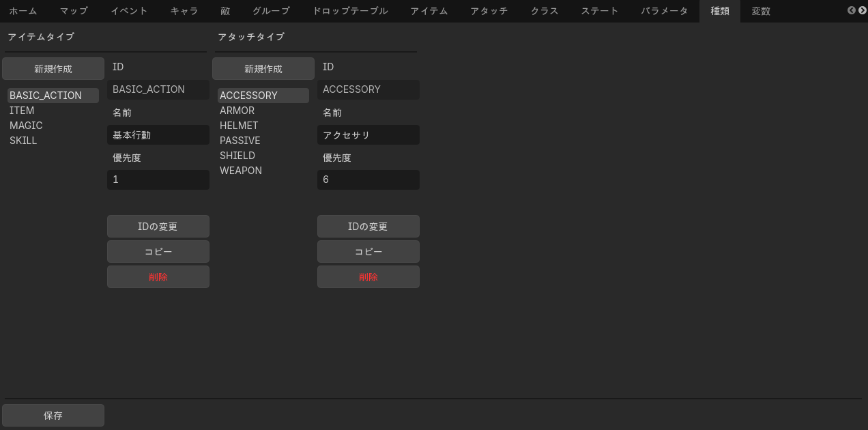Click the アタッチタイプ section heading
Viewport: 868px width, 430px height.
coord(251,37)
